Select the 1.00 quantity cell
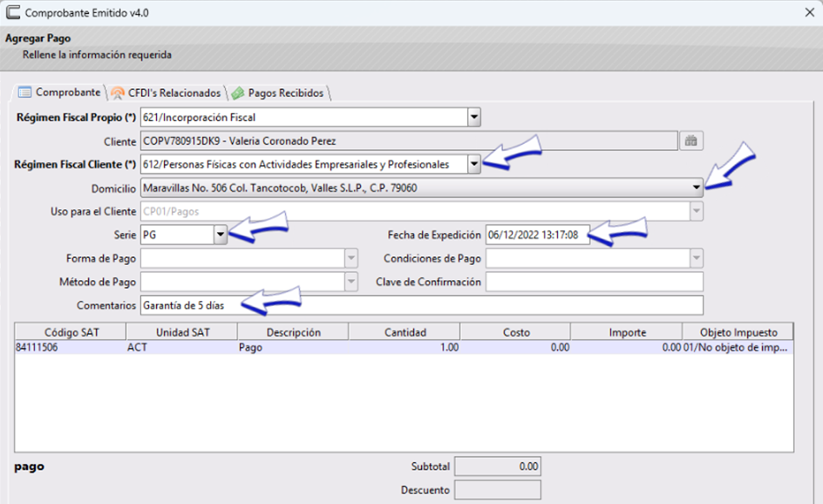 405,348
